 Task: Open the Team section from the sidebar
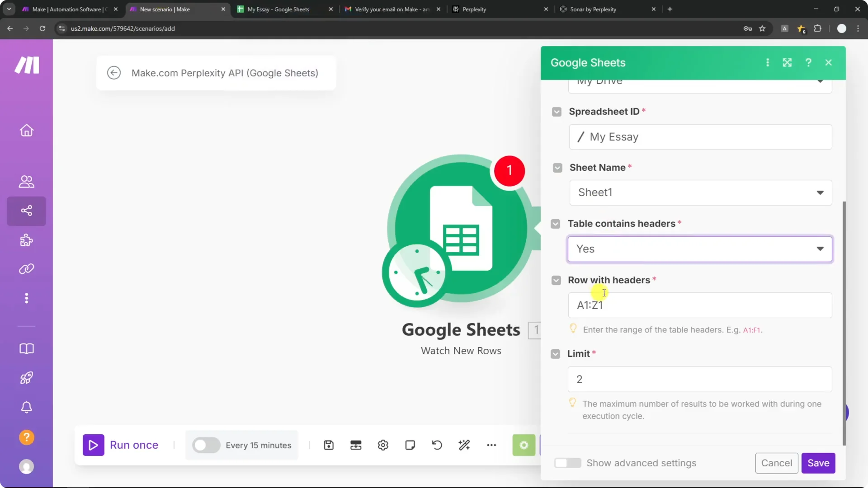coord(26,182)
